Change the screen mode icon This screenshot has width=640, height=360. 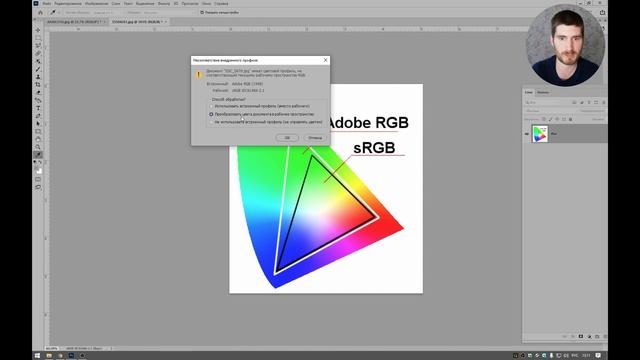coord(38,187)
